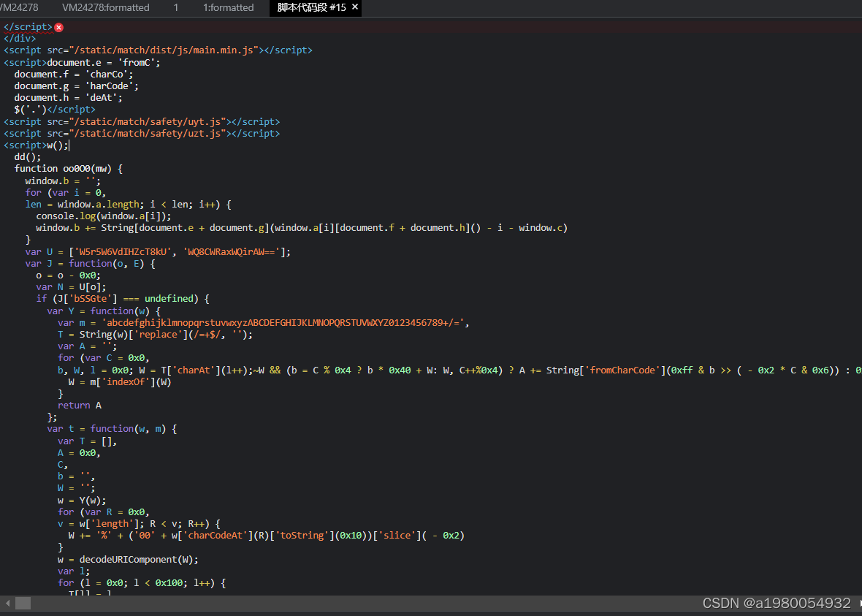Open the 1:formatted tab

tap(228, 8)
